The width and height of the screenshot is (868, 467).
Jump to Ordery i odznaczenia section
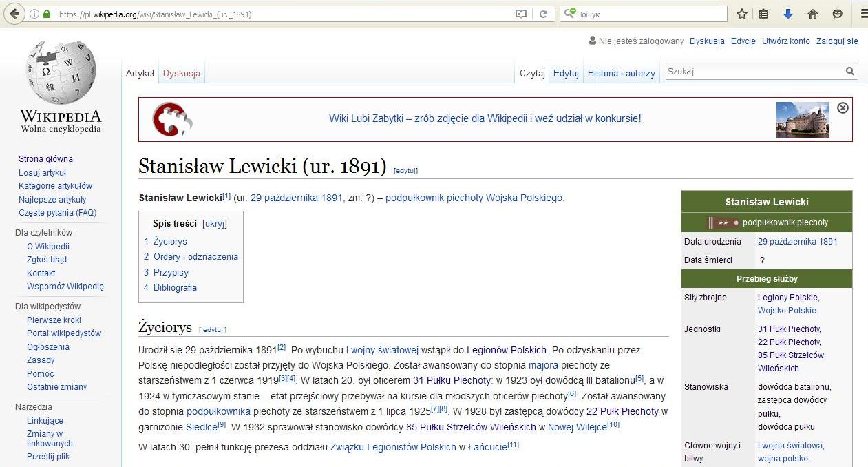pyautogui.click(x=195, y=256)
